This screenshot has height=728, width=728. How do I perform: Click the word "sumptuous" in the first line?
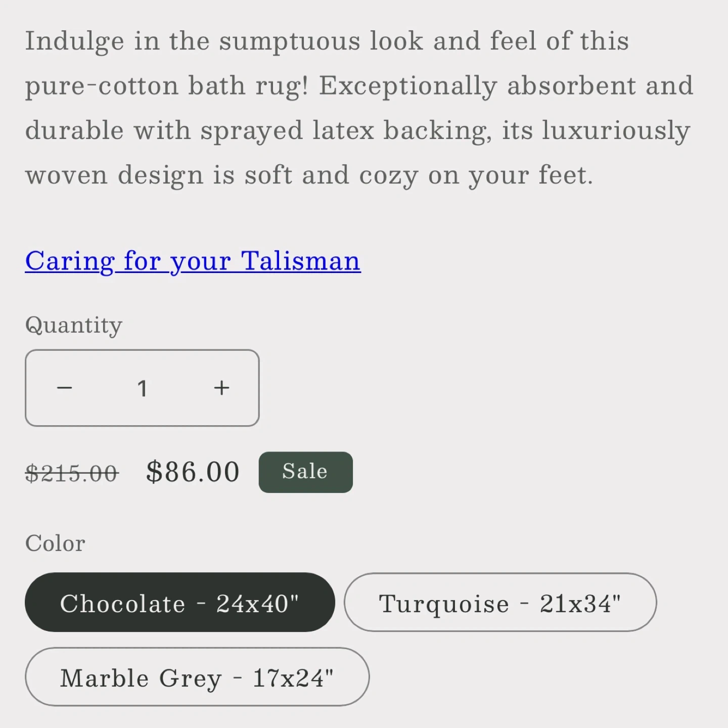tap(289, 41)
